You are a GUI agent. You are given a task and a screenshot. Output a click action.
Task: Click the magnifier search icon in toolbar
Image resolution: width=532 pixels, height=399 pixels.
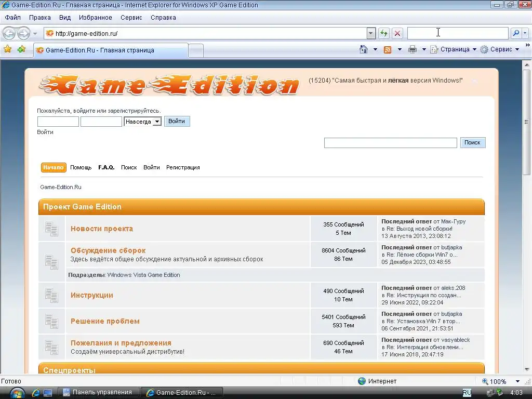coord(516,33)
